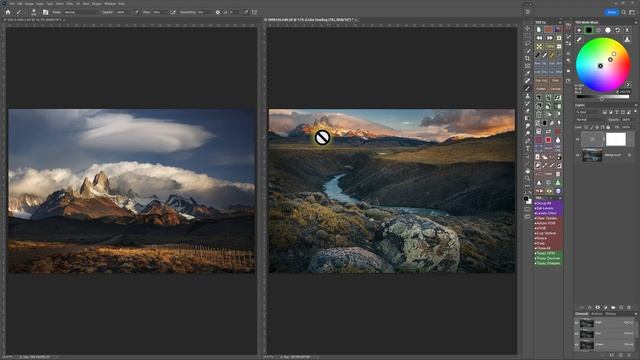Screen dimensions: 640x360
Task: Toggle pressure for opacity button
Action: pyautogui.click(x=137, y=12)
